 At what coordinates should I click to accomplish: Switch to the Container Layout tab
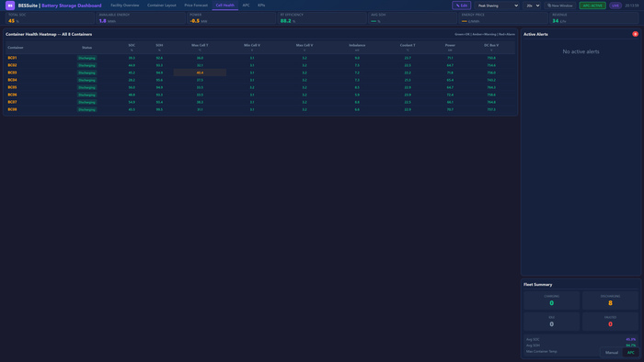tap(161, 6)
